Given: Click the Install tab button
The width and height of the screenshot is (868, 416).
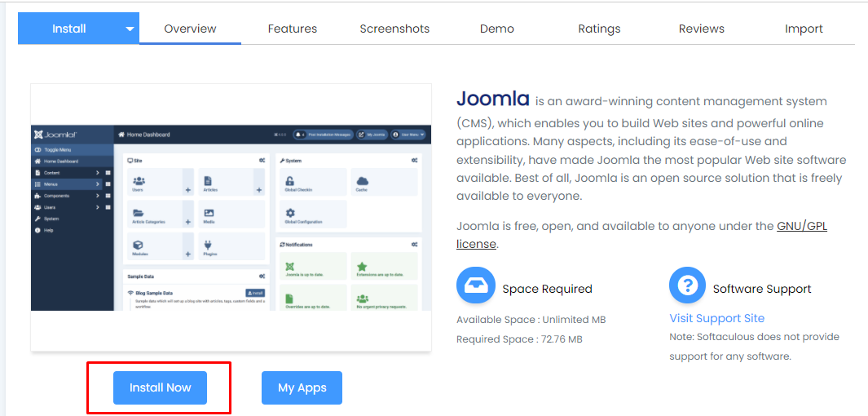Looking at the screenshot, I should pyautogui.click(x=68, y=29).
